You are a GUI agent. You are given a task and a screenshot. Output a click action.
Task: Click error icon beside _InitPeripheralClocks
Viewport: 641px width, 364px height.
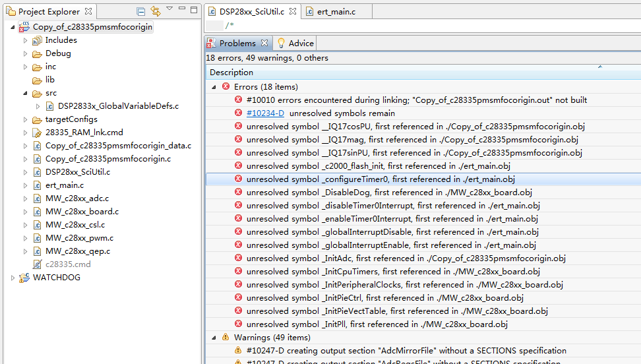coord(238,284)
